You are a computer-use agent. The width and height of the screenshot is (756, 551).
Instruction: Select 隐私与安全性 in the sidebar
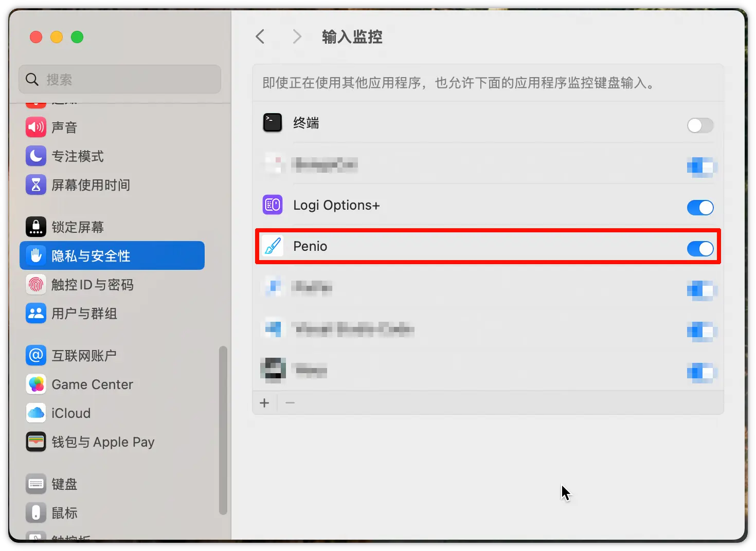coord(112,255)
